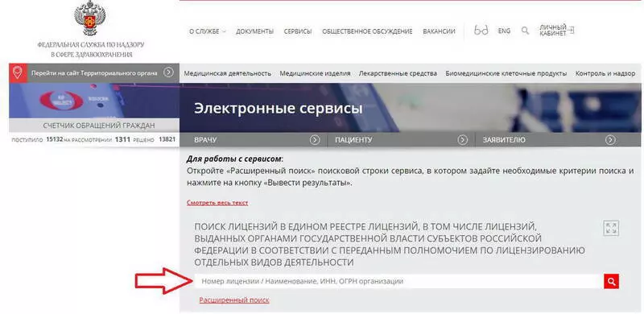Click Смотреть весь текст link
This screenshot has height=314, width=644.
pyautogui.click(x=217, y=203)
